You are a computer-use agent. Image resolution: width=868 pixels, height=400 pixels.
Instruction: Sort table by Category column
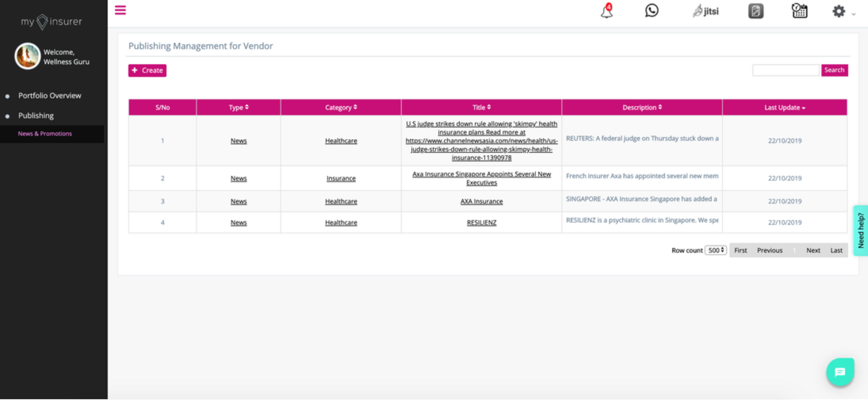(x=341, y=107)
